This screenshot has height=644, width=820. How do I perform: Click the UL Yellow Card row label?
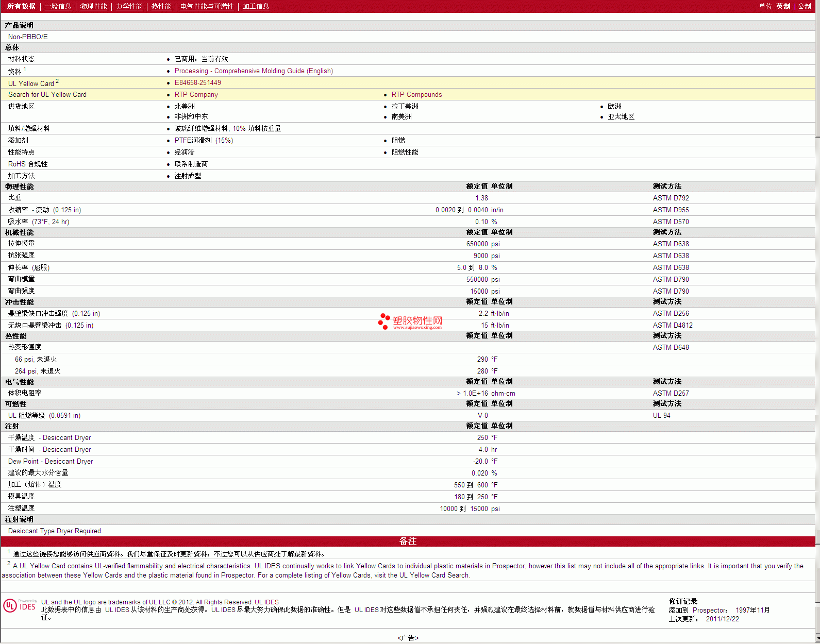31,83
